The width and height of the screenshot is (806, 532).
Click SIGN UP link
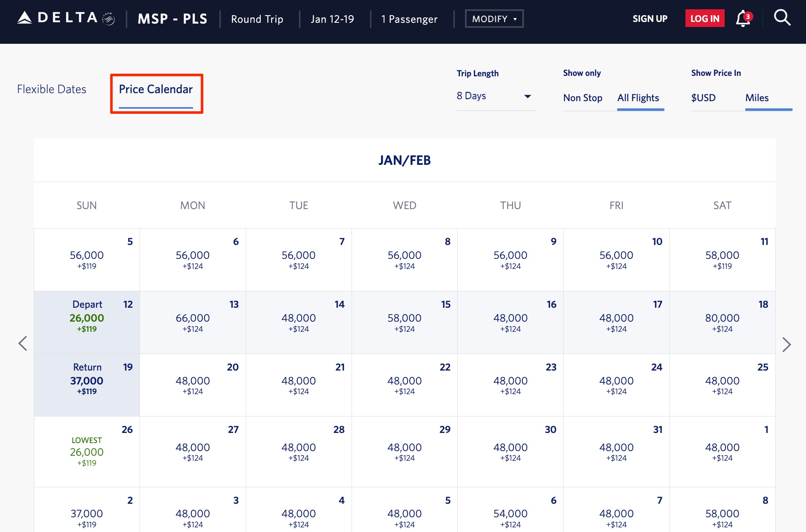coord(650,19)
